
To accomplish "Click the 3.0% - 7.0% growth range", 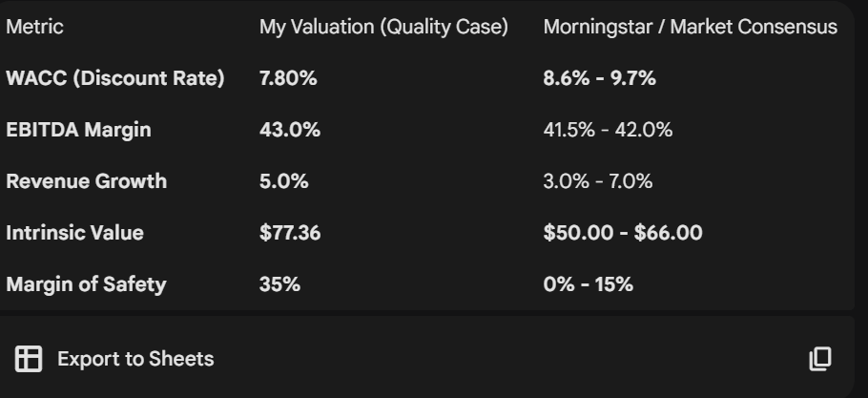I will [598, 181].
